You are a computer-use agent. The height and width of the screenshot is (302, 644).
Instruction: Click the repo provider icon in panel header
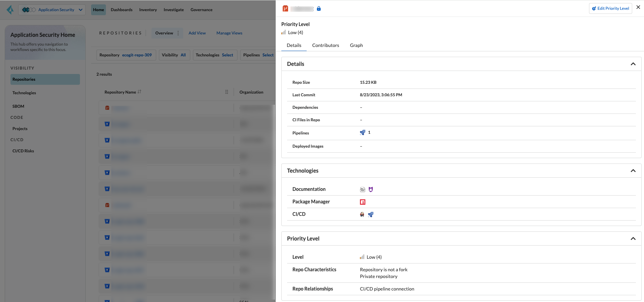click(285, 9)
